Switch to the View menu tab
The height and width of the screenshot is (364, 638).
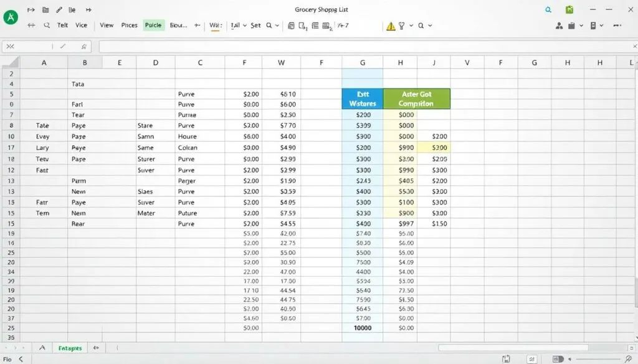tap(105, 25)
